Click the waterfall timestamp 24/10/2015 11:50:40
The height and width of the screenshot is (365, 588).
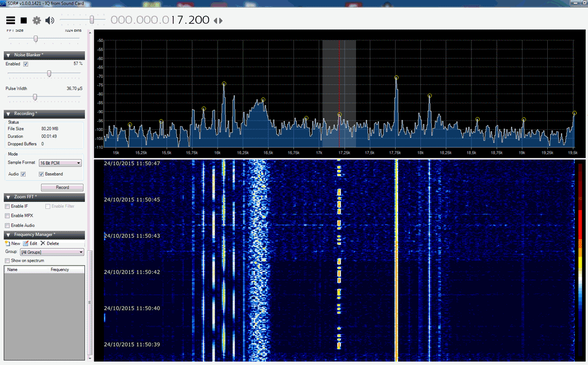point(132,308)
